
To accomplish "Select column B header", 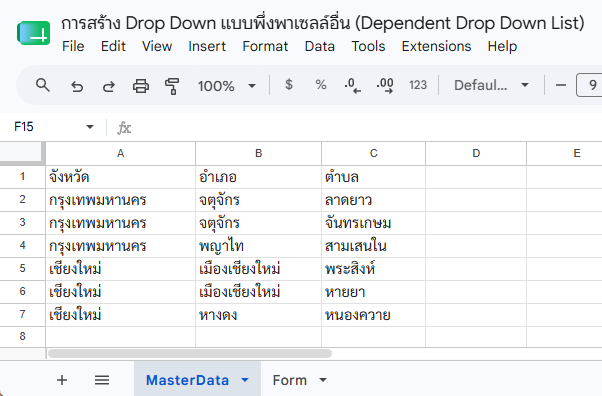I will pos(258,153).
